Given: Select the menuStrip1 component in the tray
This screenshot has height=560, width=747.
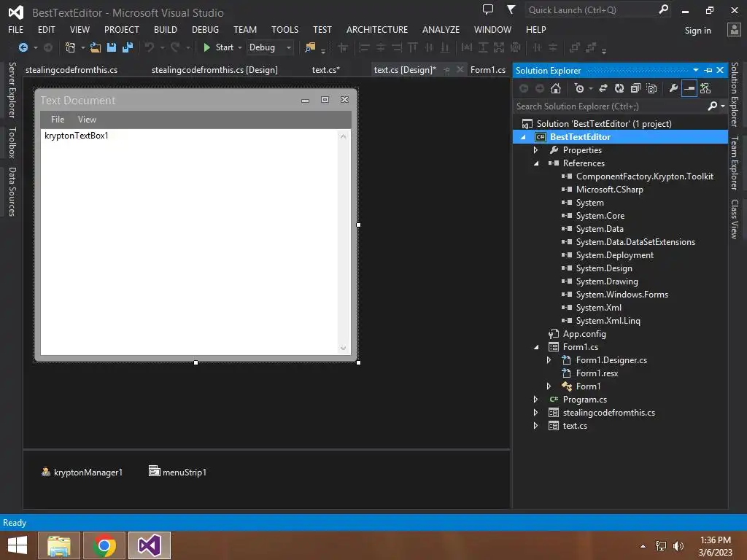Looking at the screenshot, I should (x=178, y=472).
